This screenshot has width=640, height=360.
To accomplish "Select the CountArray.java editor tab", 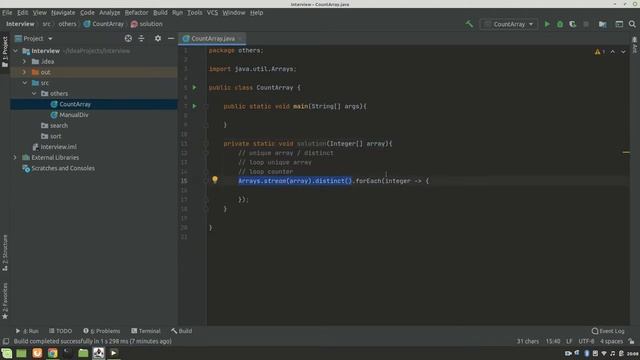I will (x=212, y=38).
